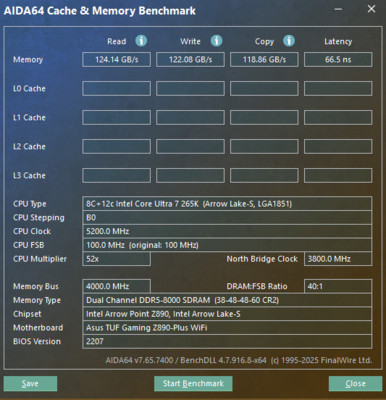Click the Read info icon
The width and height of the screenshot is (386, 400).
coord(141,41)
